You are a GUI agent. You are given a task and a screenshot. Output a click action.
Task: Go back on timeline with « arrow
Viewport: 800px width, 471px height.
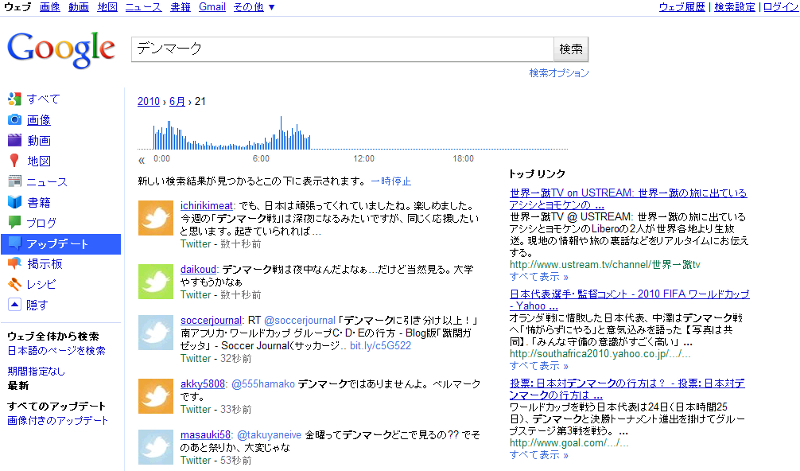tap(141, 161)
